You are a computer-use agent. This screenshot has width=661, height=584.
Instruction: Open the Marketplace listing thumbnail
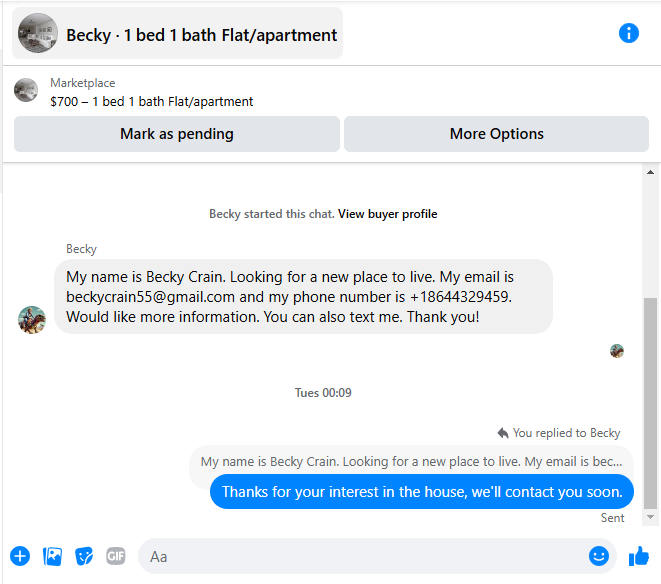[26, 90]
